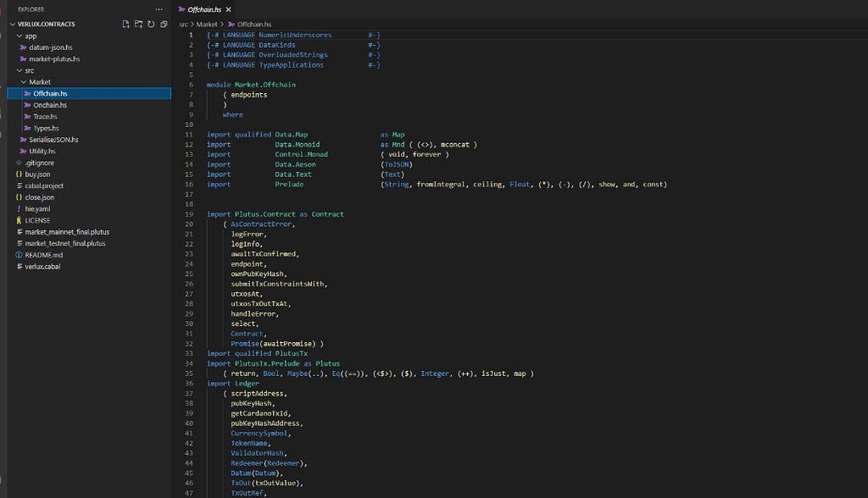
Task: Click the git icon beside .gitignore
Action: pos(19,163)
